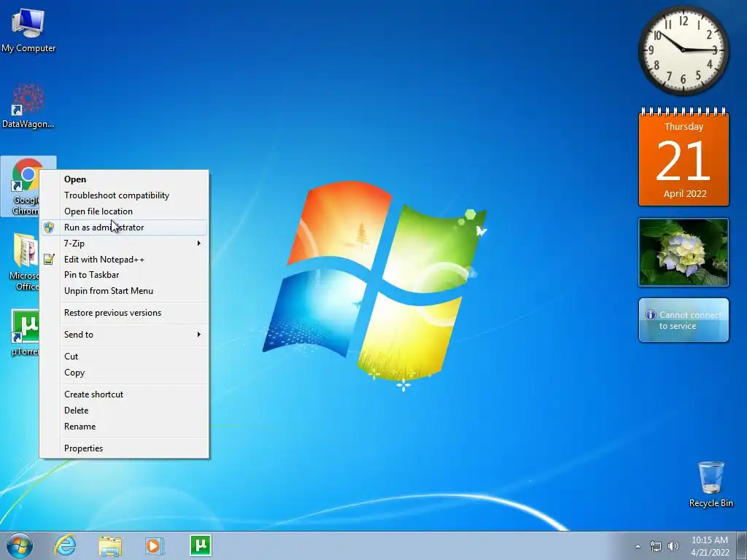Click the calendar gadget showing 21
The image size is (747, 560).
(x=684, y=157)
